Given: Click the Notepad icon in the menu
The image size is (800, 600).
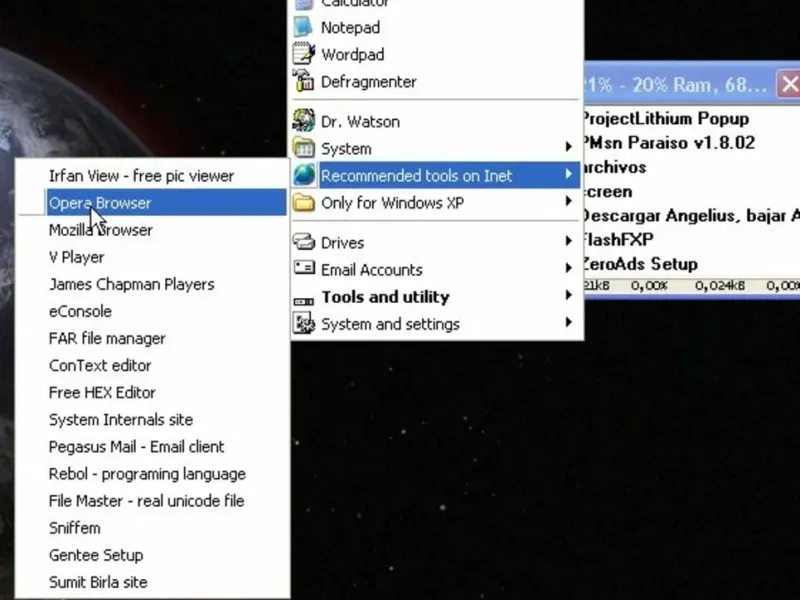Looking at the screenshot, I should click(x=303, y=27).
